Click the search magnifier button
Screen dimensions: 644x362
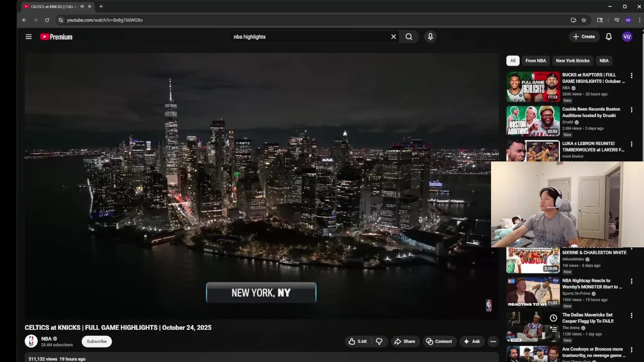tap(409, 37)
